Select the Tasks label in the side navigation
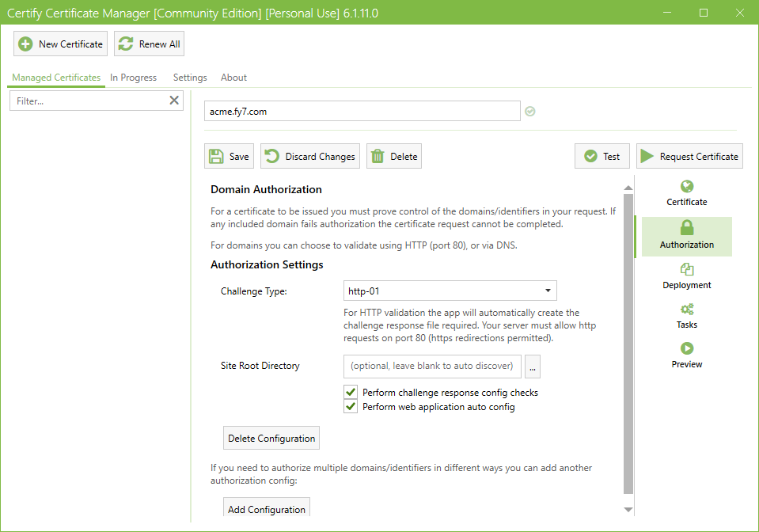The height and width of the screenshot is (532, 759). pyautogui.click(x=687, y=325)
